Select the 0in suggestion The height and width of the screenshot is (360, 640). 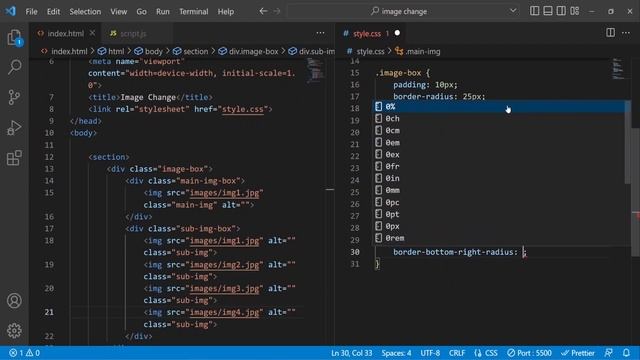[x=500, y=178]
